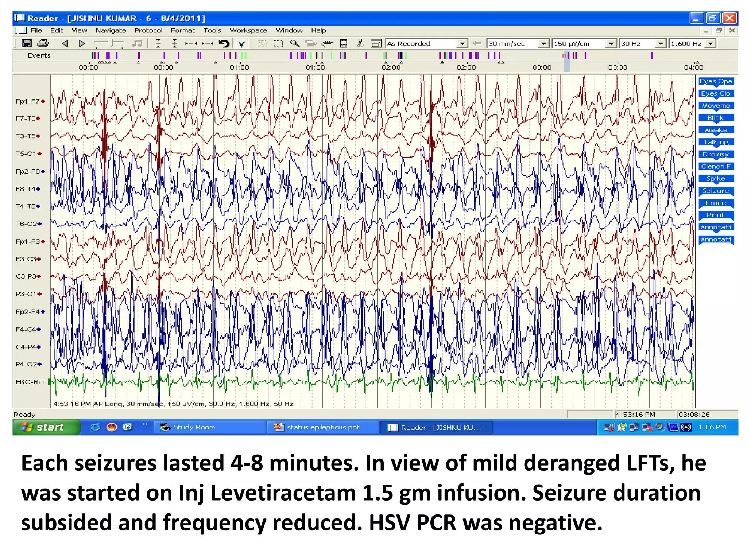747x560 pixels.
Task: Open the Edit menu
Action: pyautogui.click(x=57, y=30)
